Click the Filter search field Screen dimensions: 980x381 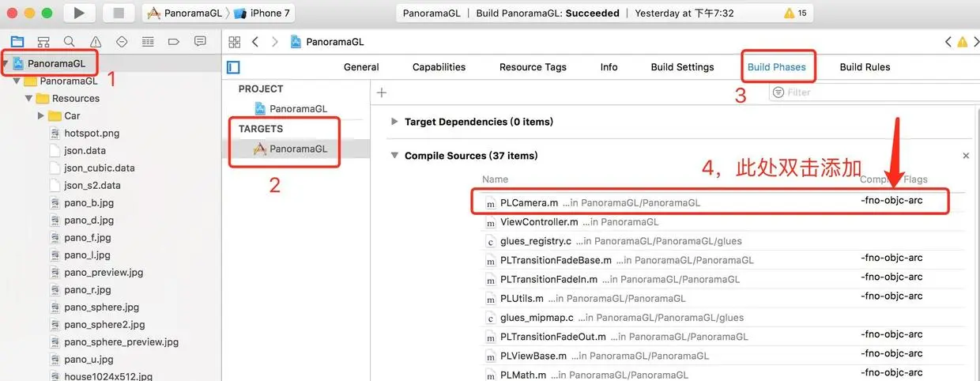(874, 92)
